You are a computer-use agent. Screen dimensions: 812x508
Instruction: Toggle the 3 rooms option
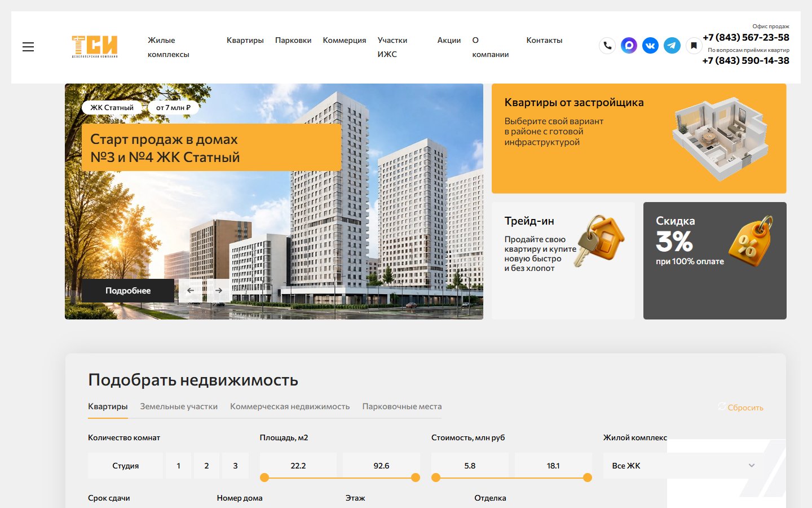click(235, 466)
